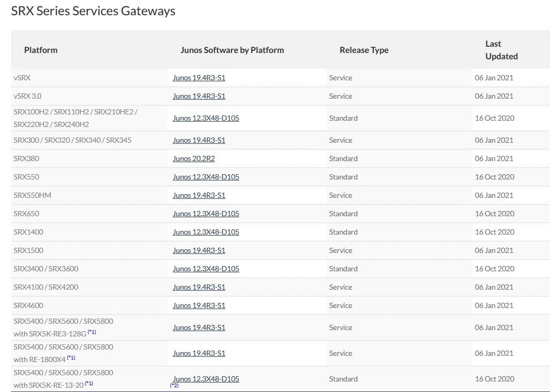Click Service release type for SRX550HM
The image size is (550, 392).
click(x=341, y=195)
